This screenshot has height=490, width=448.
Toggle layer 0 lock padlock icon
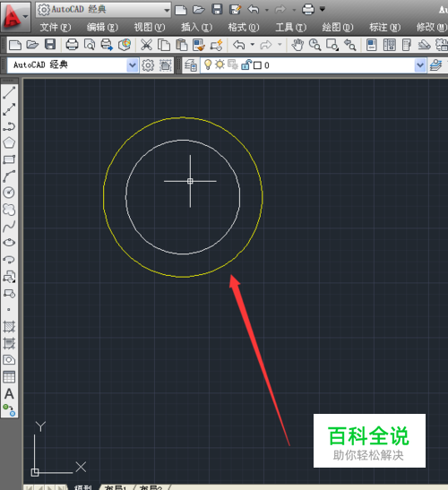tap(246, 64)
